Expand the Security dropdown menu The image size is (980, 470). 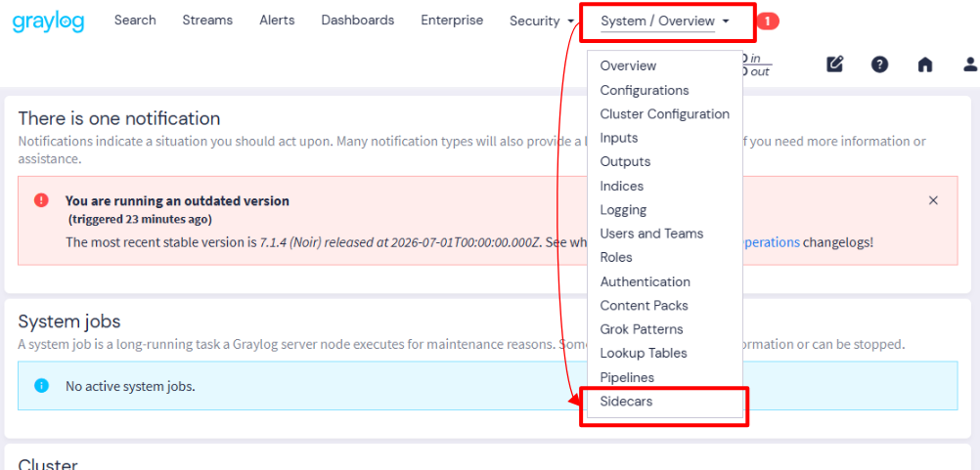[x=542, y=21]
